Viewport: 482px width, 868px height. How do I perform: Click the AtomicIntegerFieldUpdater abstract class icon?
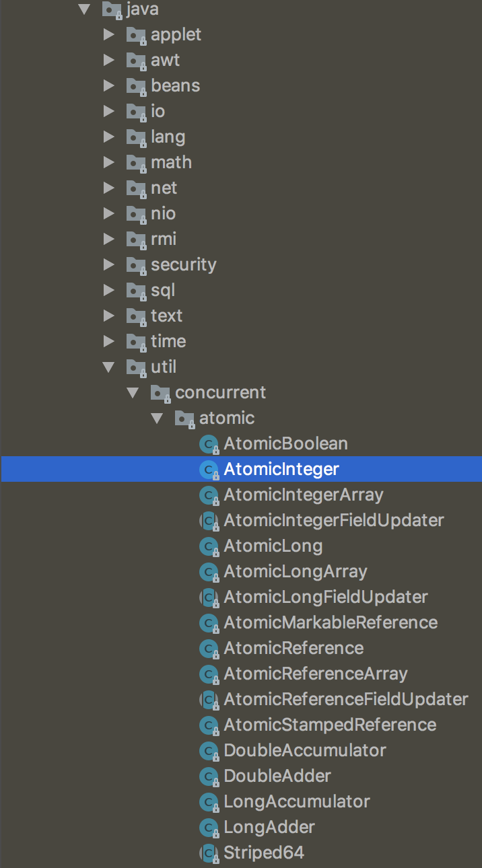click(x=209, y=521)
